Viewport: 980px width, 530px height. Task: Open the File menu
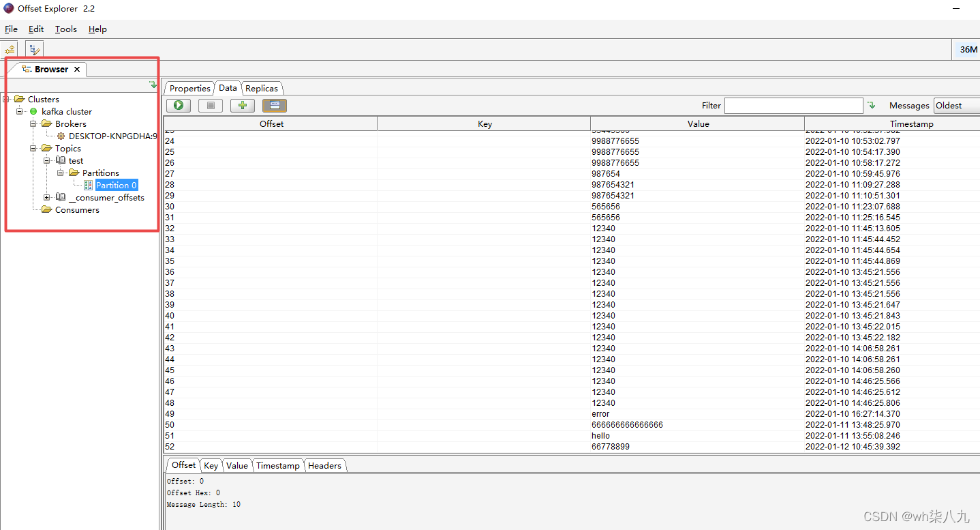(x=11, y=29)
